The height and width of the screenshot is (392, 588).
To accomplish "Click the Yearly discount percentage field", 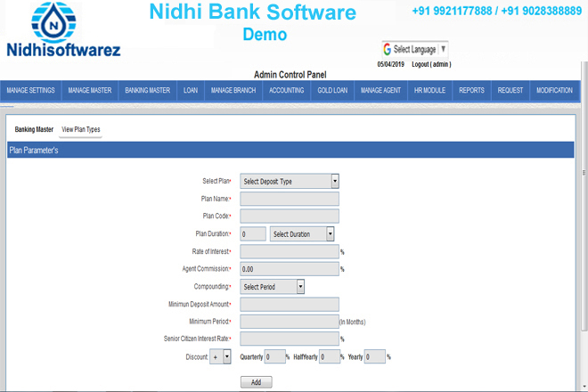I will (375, 356).
